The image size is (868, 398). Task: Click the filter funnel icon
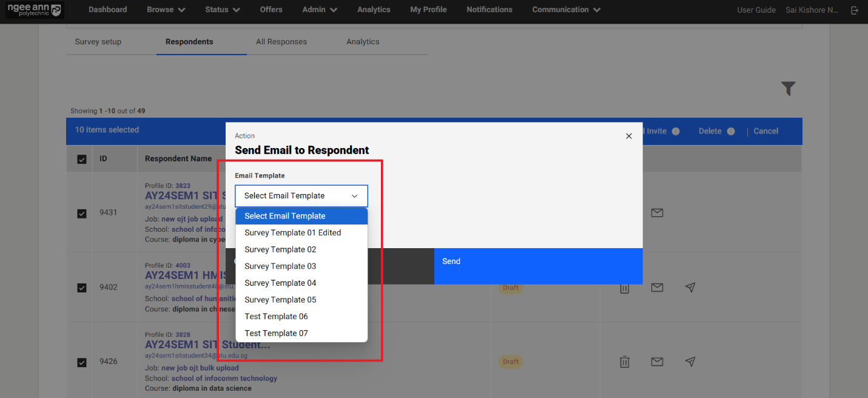788,89
